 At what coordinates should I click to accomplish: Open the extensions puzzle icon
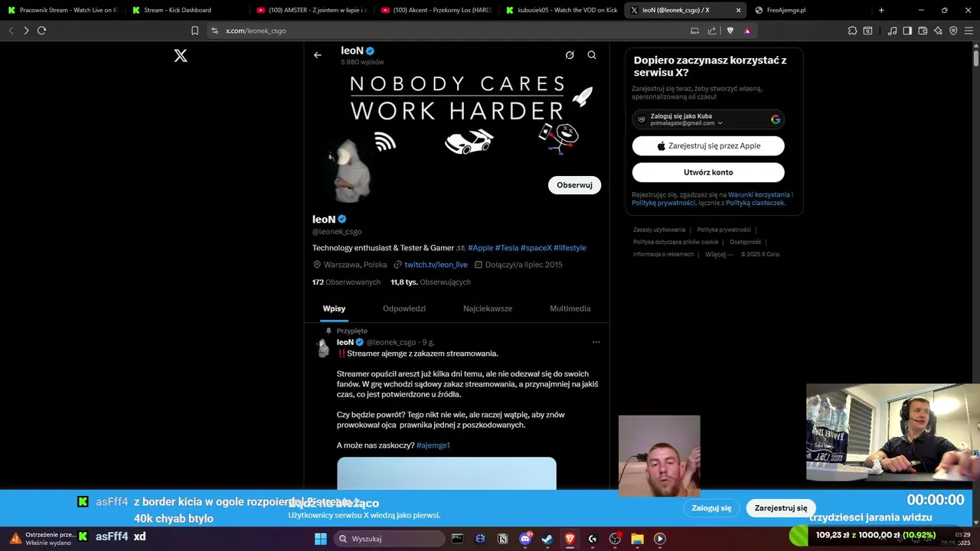[852, 31]
